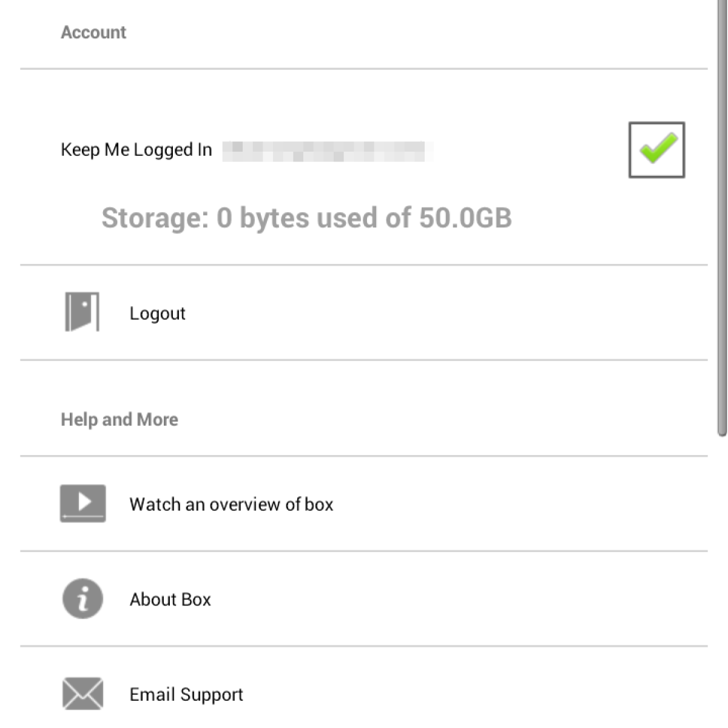This screenshot has width=728, height=728.
Task: Log out via the Logout text
Action: coord(158,314)
